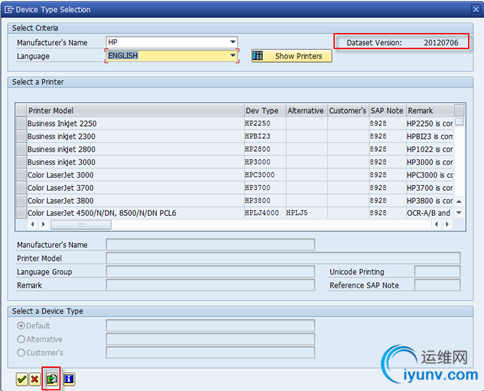Click the Customer's column header
Image resolution: width=484 pixels, height=391 pixels.
coord(348,110)
